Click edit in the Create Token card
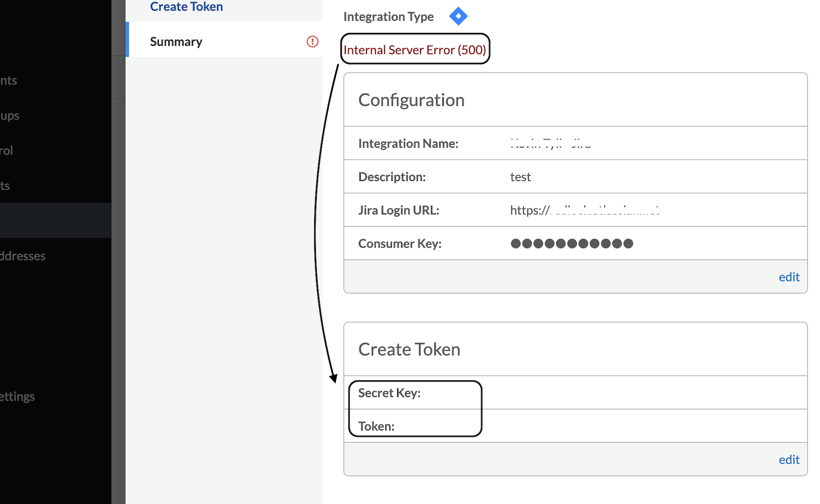Image resolution: width=820 pixels, height=504 pixels. click(789, 460)
